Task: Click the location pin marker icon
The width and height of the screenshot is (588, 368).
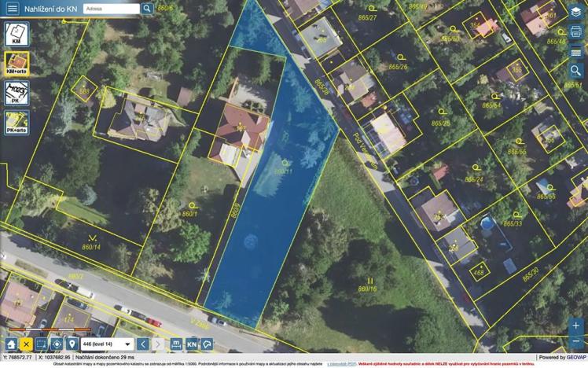Action: pos(72,344)
